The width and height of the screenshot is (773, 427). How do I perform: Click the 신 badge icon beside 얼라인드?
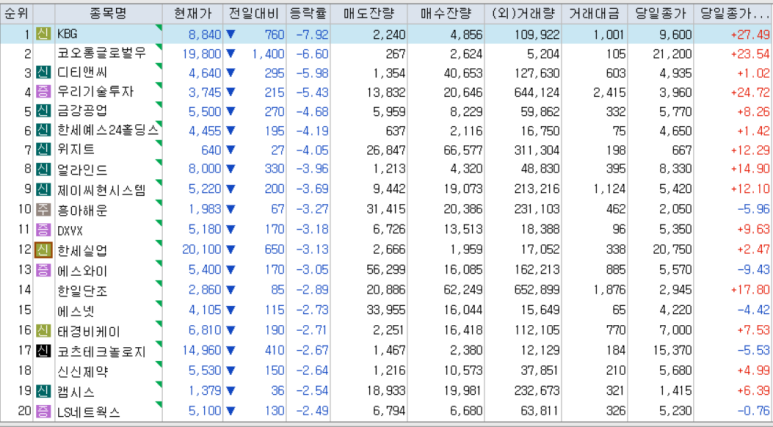tap(43, 169)
